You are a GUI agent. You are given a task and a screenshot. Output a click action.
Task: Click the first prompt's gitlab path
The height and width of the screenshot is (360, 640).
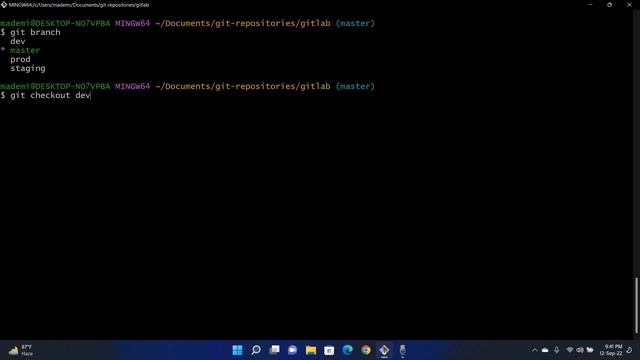[243, 23]
